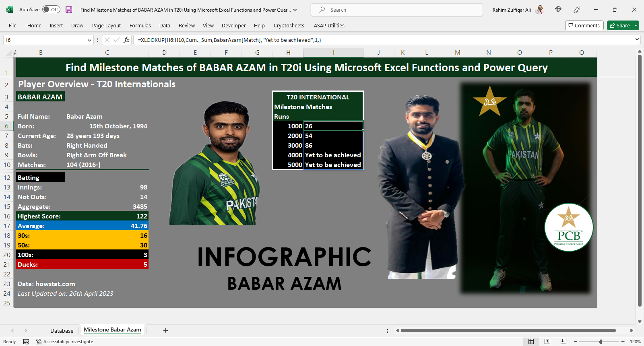Click the formula bar cancel X icon
This screenshot has height=346, width=644.
pyautogui.click(x=107, y=40)
